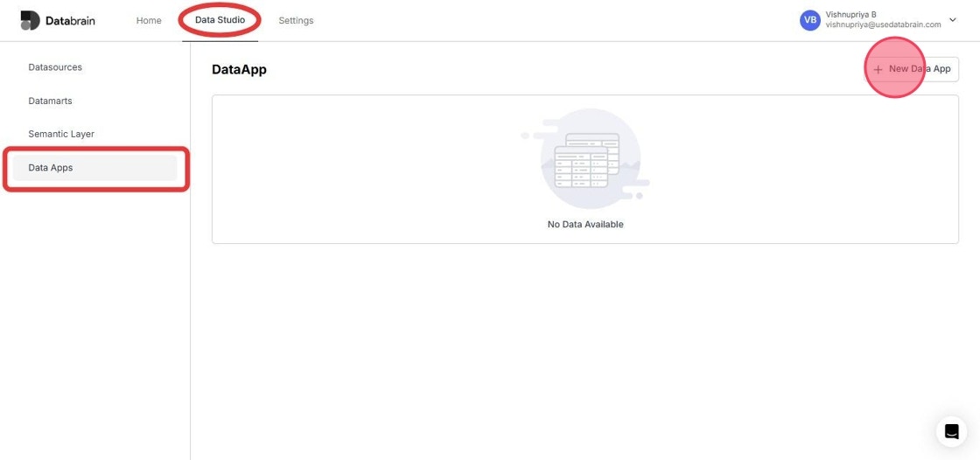Screen dimensions: 980x460
Task: Click the 'No Data Available' text
Action: pos(585,225)
